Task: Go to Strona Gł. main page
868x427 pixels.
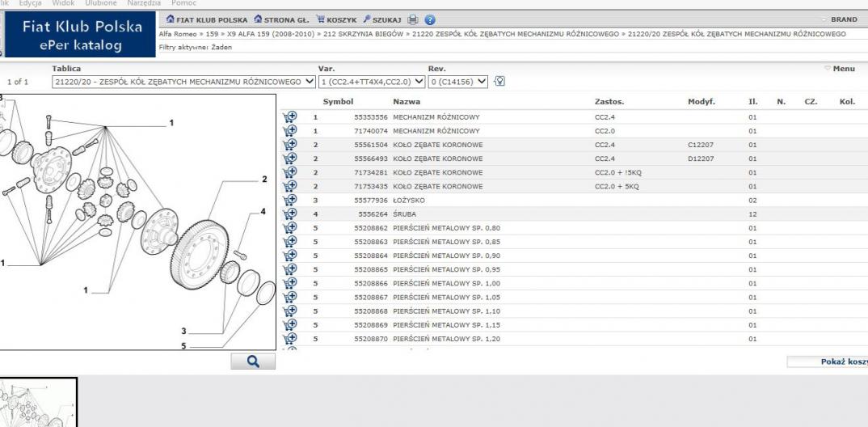Action: [x=281, y=20]
